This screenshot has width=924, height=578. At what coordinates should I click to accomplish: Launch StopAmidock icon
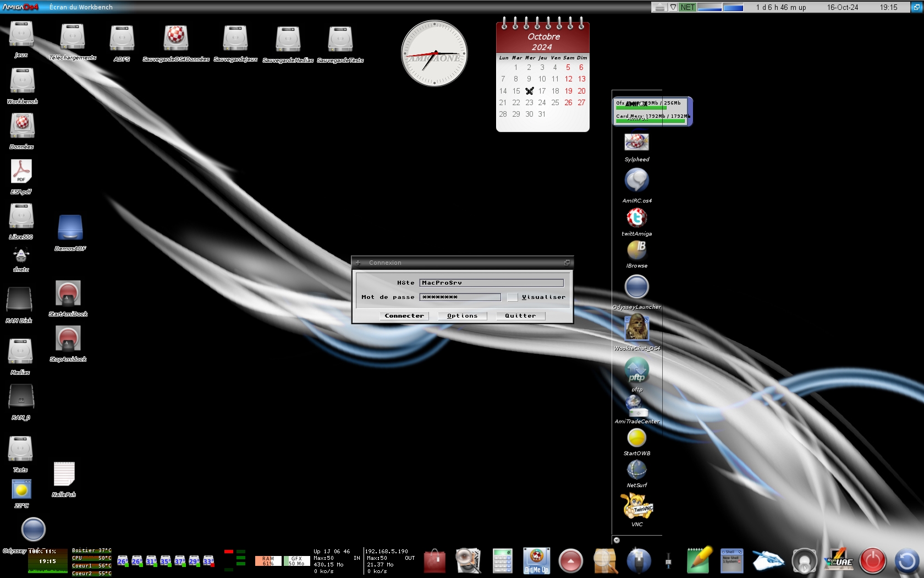click(x=68, y=339)
